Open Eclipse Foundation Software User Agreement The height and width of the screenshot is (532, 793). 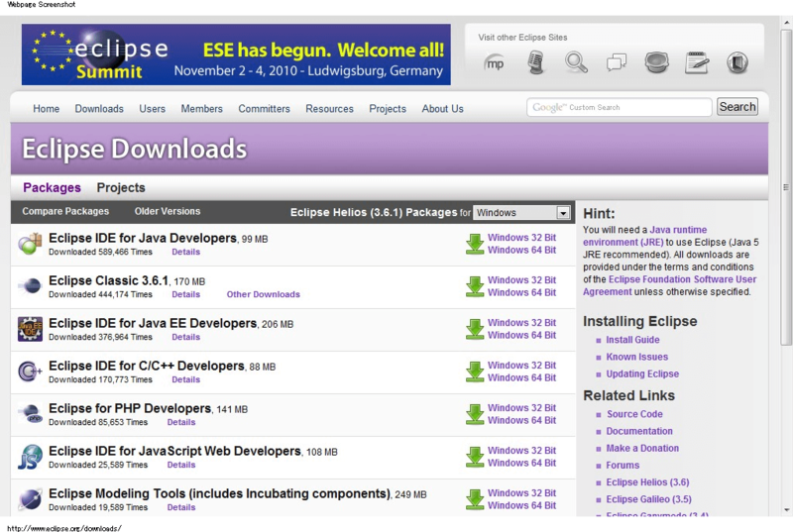(670, 285)
